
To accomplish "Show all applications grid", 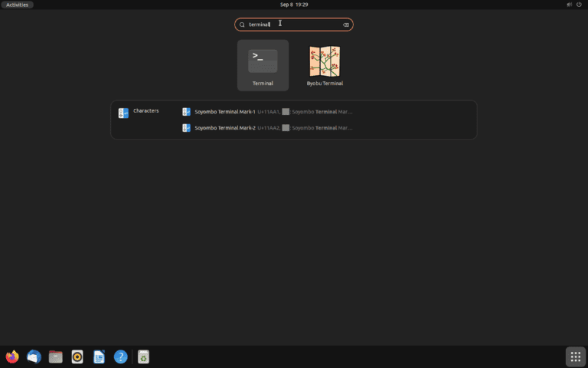I will point(576,356).
